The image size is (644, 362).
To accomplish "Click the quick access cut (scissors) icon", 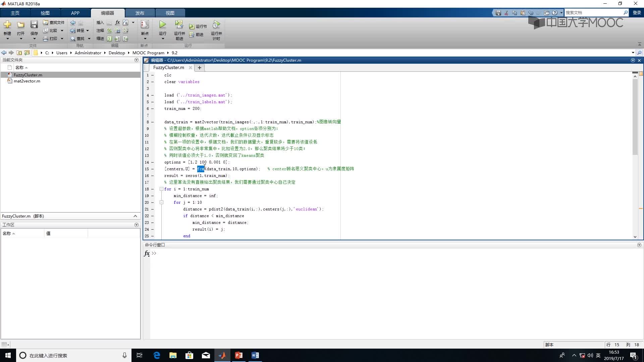I will (506, 13).
